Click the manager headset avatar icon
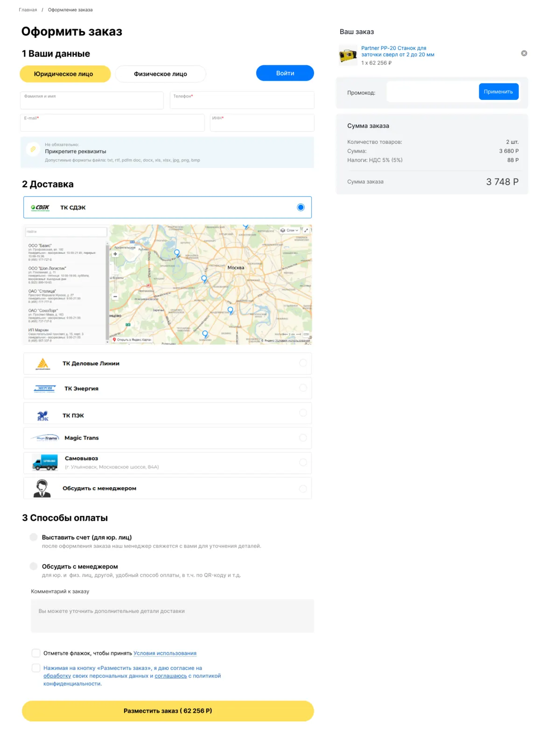 click(42, 488)
